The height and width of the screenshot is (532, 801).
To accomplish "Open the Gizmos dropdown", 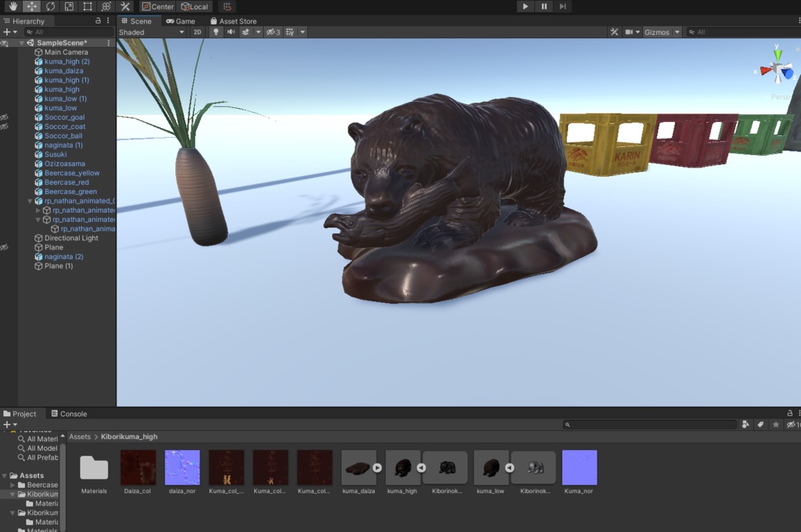I will [659, 32].
